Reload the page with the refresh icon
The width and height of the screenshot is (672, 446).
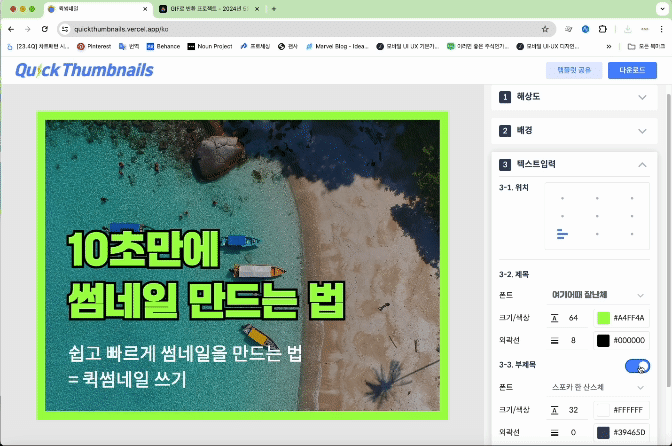pyautogui.click(x=45, y=29)
